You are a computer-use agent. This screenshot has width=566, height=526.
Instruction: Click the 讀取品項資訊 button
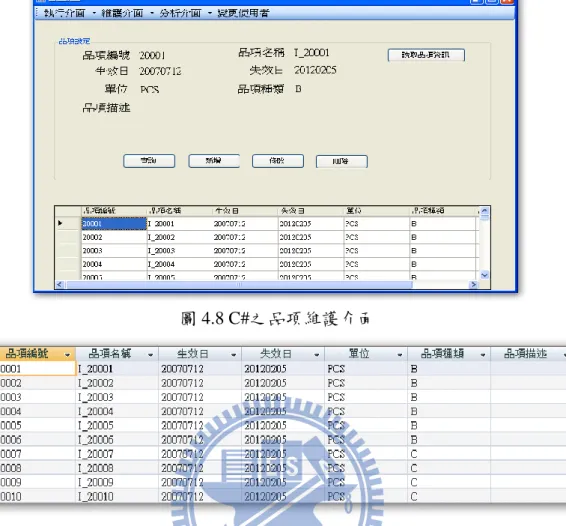click(x=426, y=55)
